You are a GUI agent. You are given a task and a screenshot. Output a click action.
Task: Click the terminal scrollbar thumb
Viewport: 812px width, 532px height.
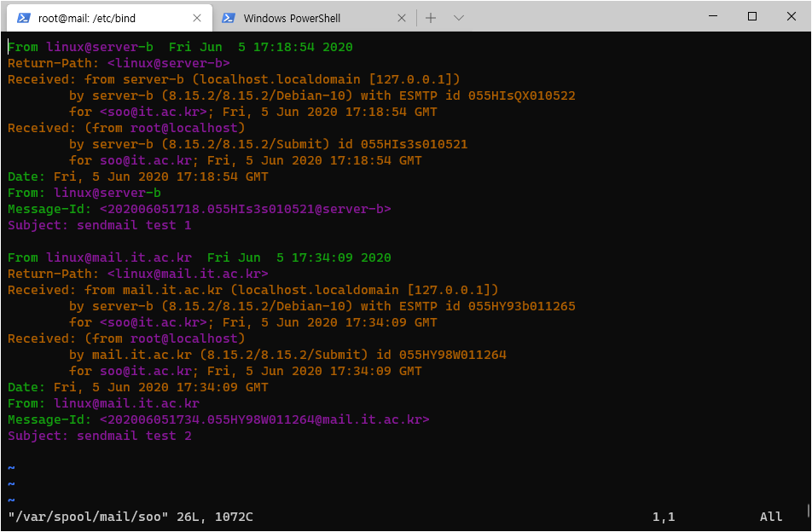point(809,511)
